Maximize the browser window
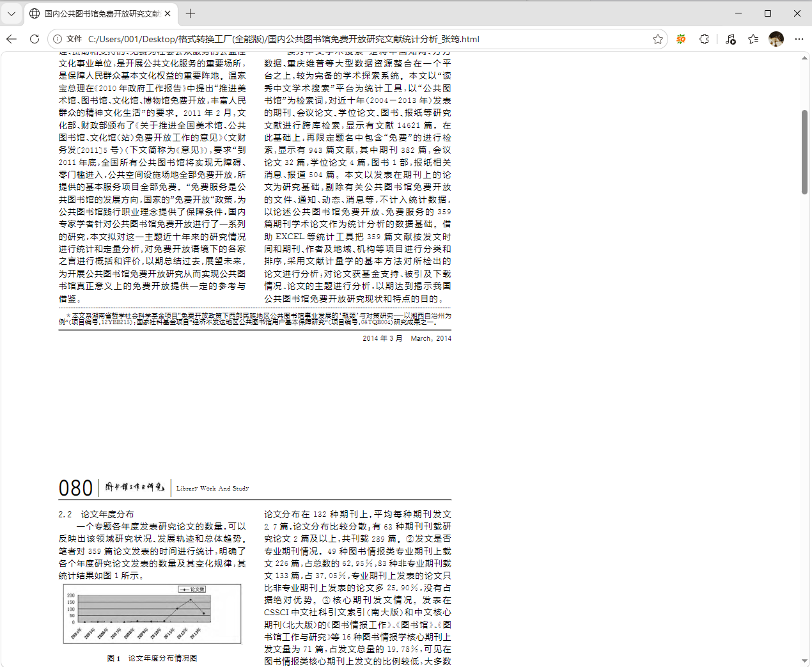The width and height of the screenshot is (812, 667). click(768, 13)
